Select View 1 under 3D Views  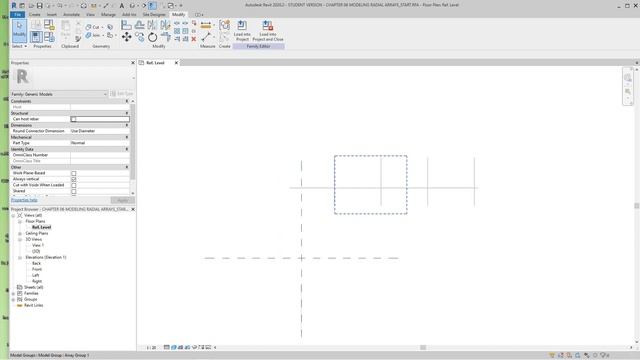[x=38, y=245]
